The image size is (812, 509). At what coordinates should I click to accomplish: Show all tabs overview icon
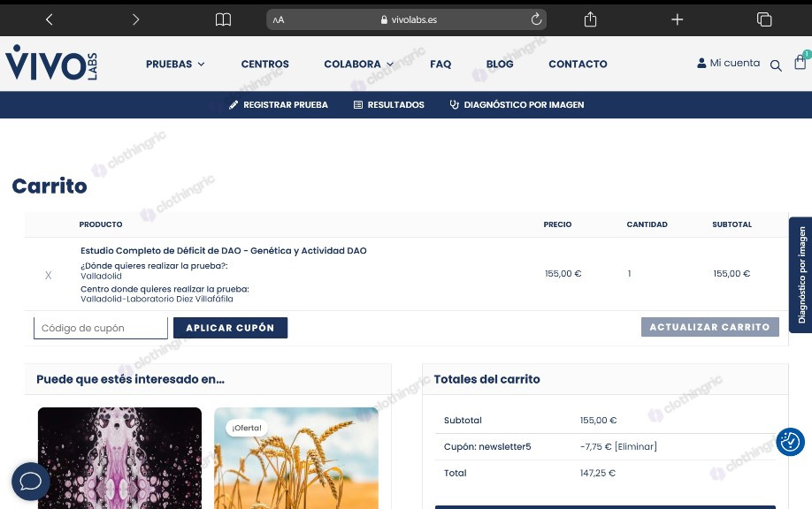pos(764,19)
